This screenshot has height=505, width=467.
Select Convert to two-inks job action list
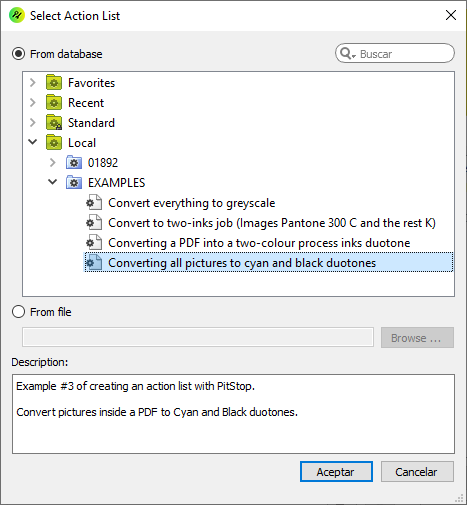click(272, 223)
